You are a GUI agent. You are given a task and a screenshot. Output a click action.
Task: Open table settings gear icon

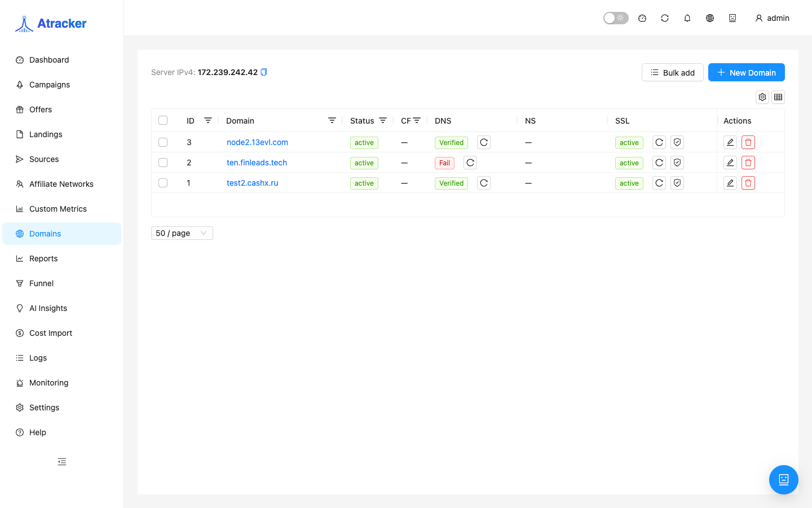click(x=762, y=97)
